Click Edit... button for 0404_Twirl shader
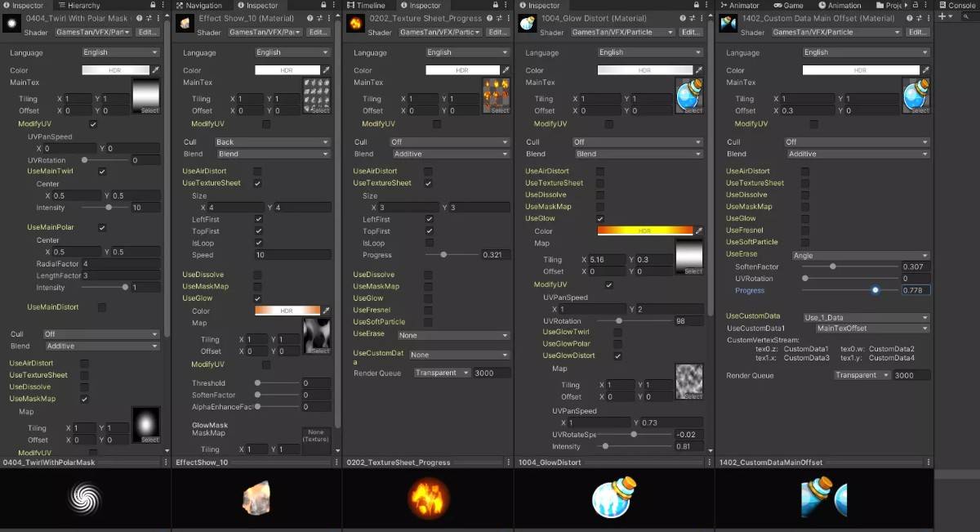The height and width of the screenshot is (532, 980). point(148,33)
